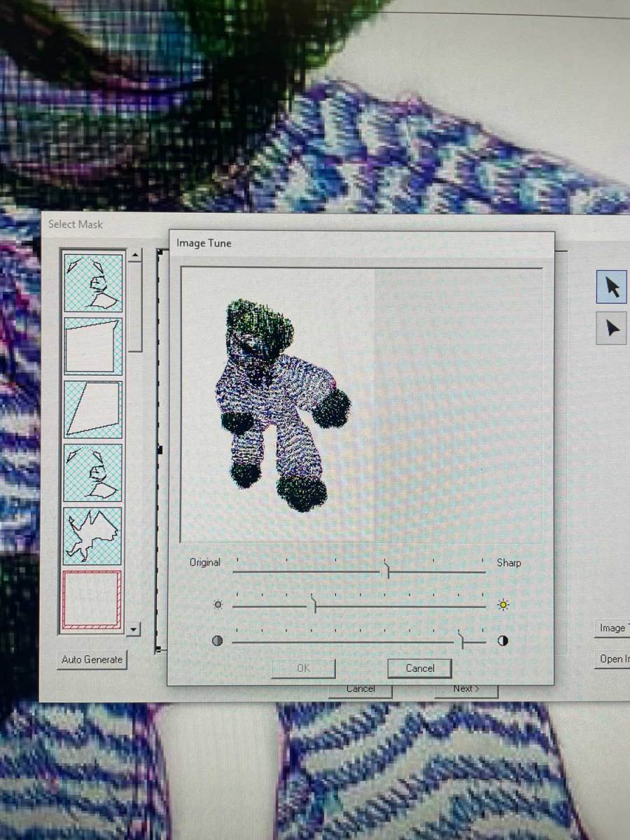Click the bright yellow sun icon
630x840 pixels.
click(x=503, y=605)
